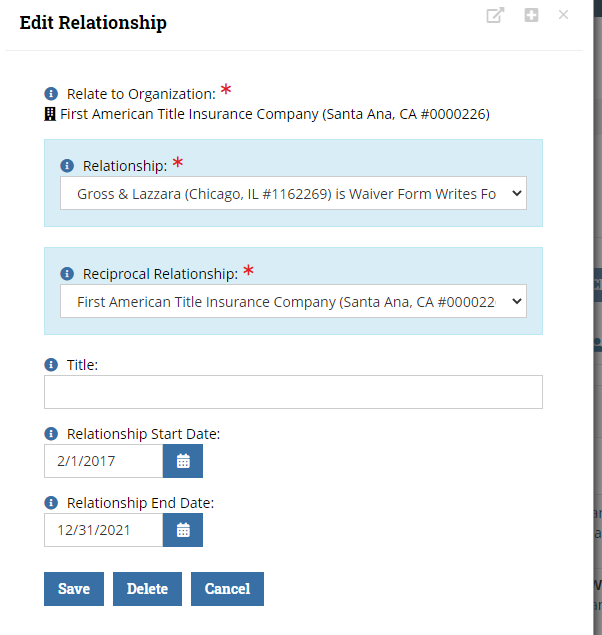The height and width of the screenshot is (635, 602).
Task: Open the dialog in a new window icon
Action: pos(495,15)
